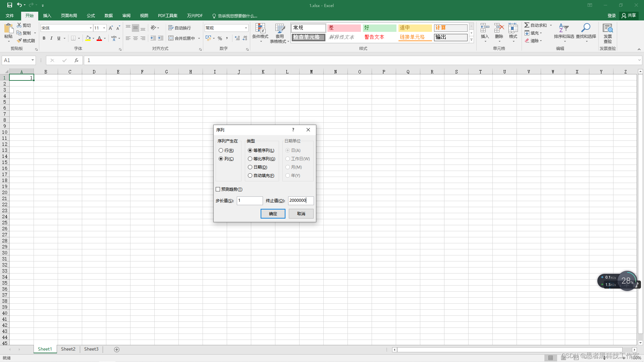Toggle the 预测趋势(T) checkbox

218,189
